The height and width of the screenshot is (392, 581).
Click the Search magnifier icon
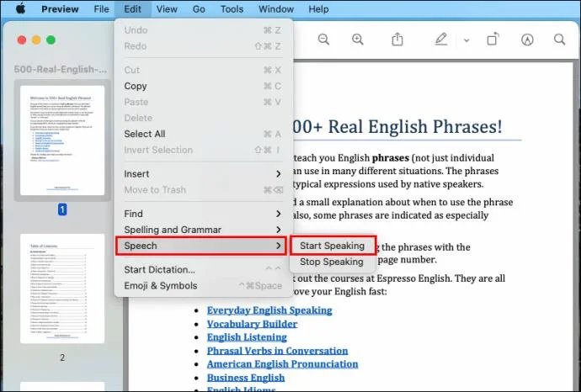(x=559, y=40)
